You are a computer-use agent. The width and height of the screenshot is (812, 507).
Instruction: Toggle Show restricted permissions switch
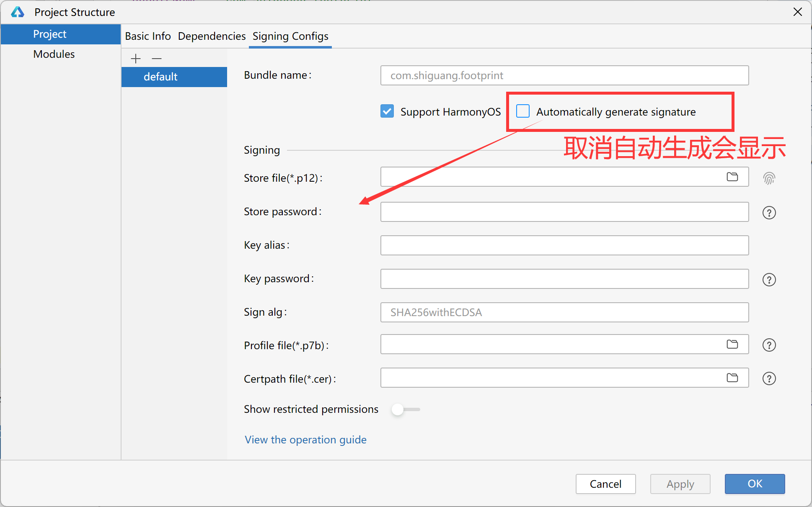(x=405, y=409)
